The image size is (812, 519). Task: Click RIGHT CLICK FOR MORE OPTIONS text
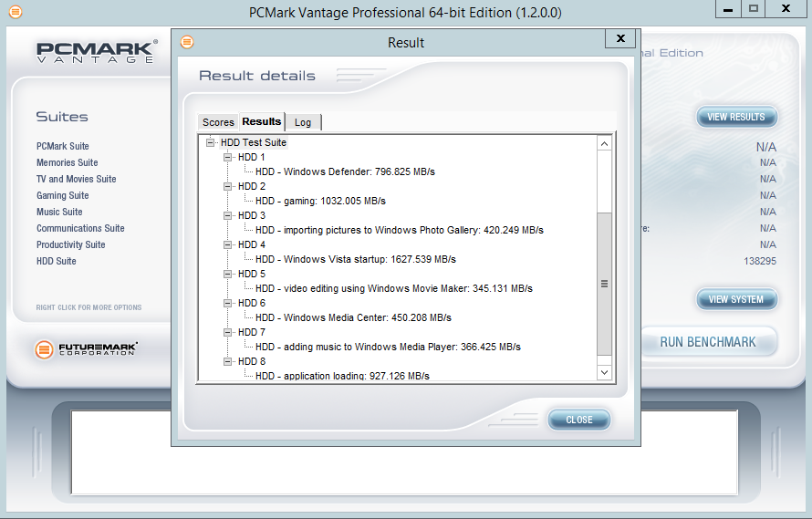(88, 307)
